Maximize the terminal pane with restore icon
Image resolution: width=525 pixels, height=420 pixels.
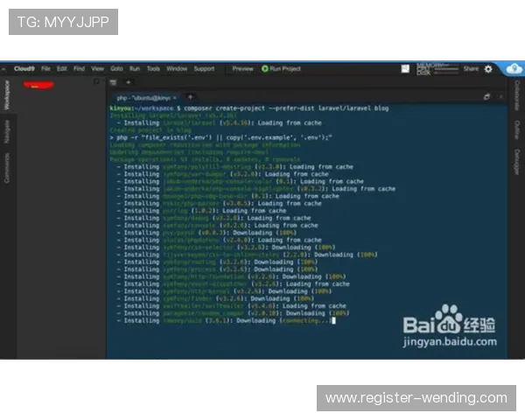(x=486, y=96)
